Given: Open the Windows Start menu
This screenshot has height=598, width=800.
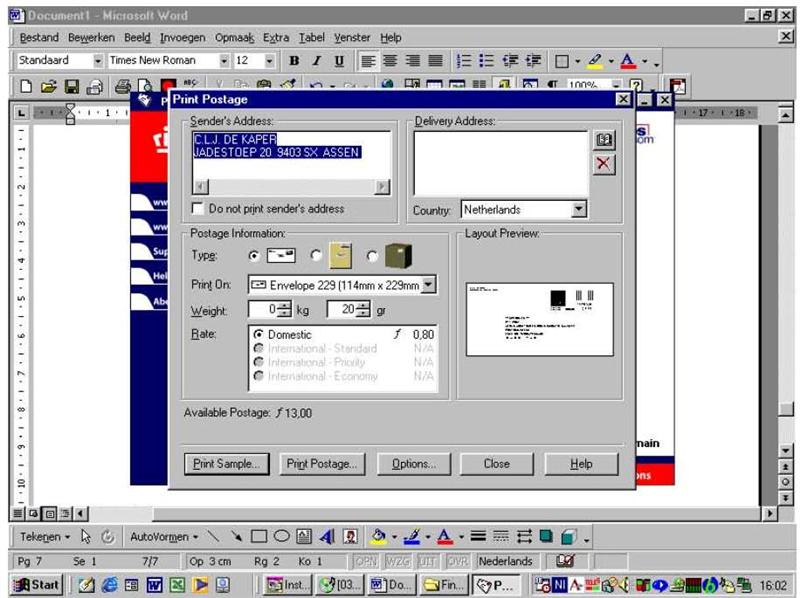Looking at the screenshot, I should click(37, 584).
